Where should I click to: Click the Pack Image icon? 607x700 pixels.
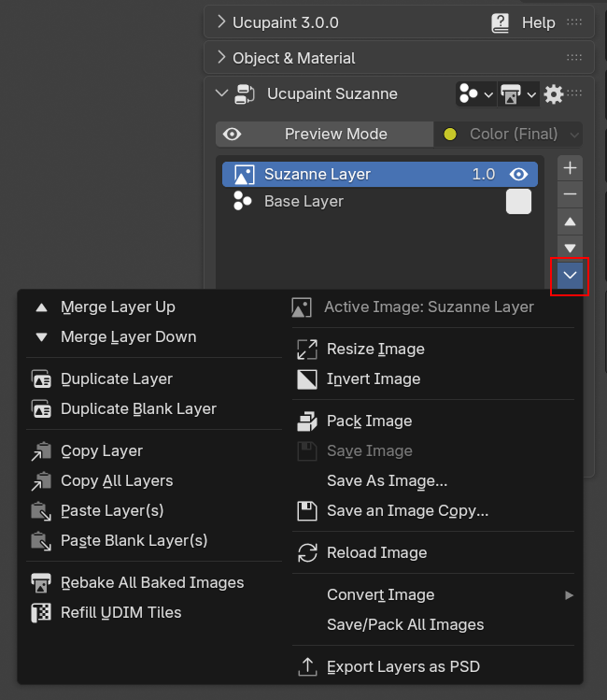click(307, 421)
